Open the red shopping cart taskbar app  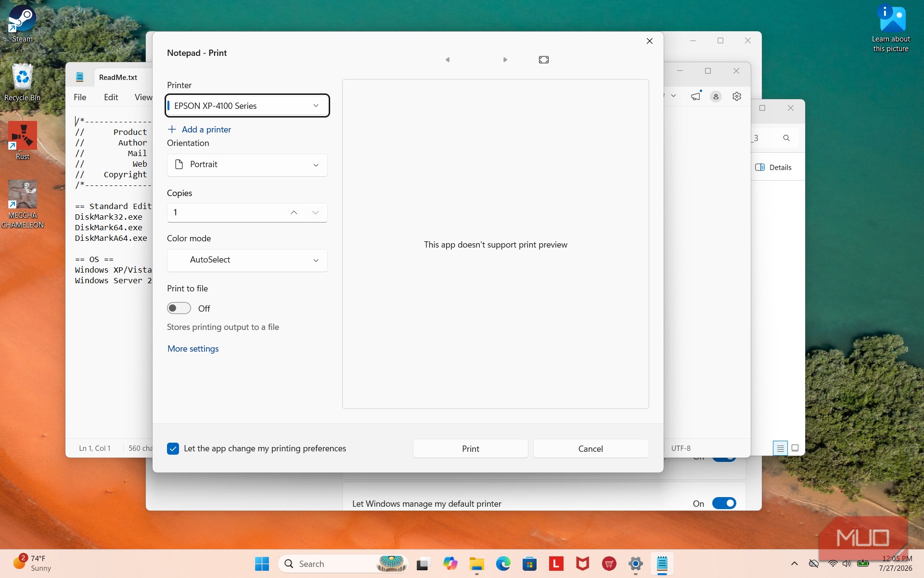(x=609, y=564)
